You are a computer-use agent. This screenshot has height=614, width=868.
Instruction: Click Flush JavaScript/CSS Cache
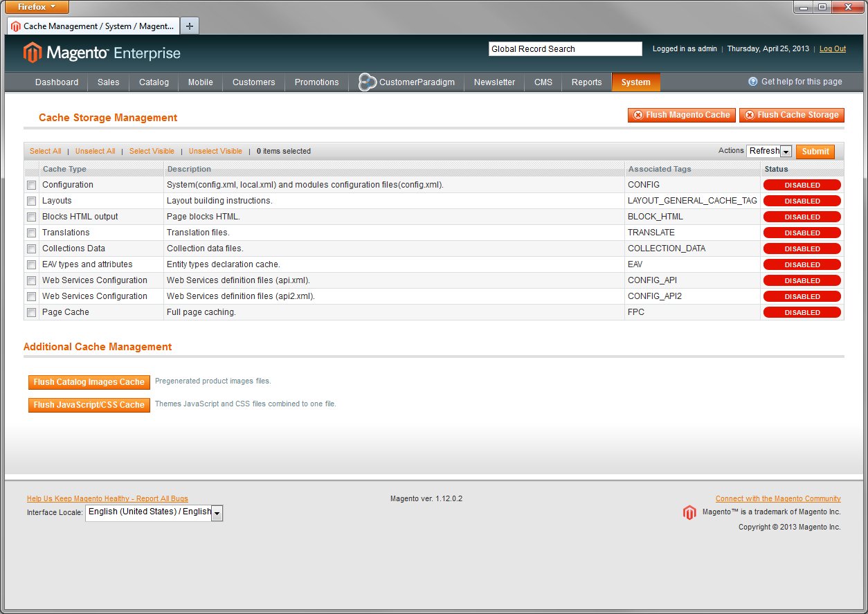89,405
